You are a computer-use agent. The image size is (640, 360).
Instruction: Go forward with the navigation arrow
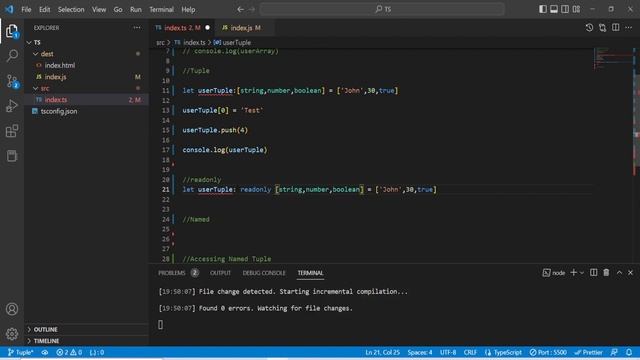tap(252, 9)
